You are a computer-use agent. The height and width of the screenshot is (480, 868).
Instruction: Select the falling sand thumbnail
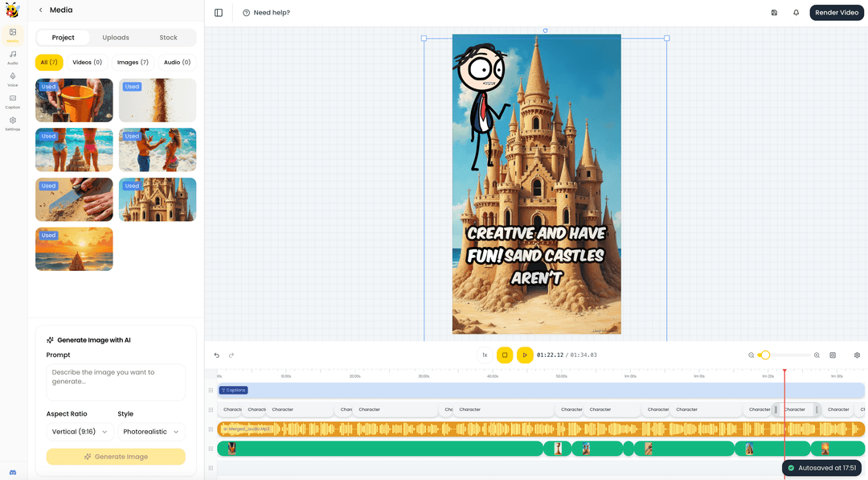coord(158,101)
